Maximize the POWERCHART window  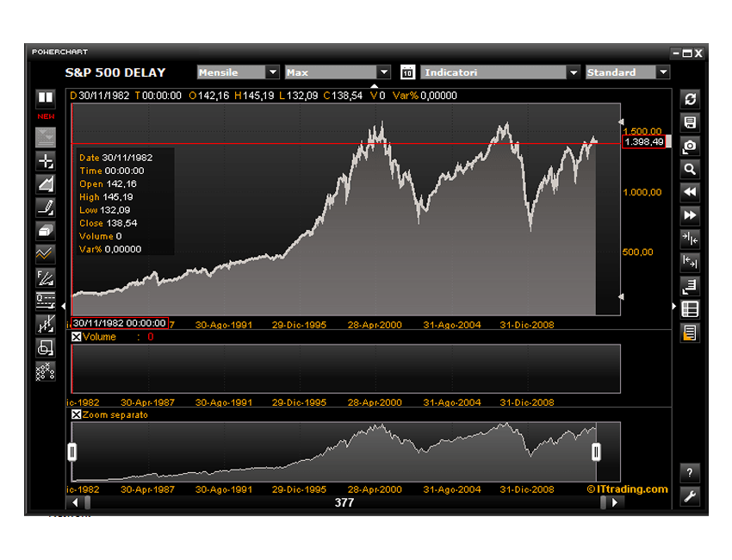click(686, 53)
